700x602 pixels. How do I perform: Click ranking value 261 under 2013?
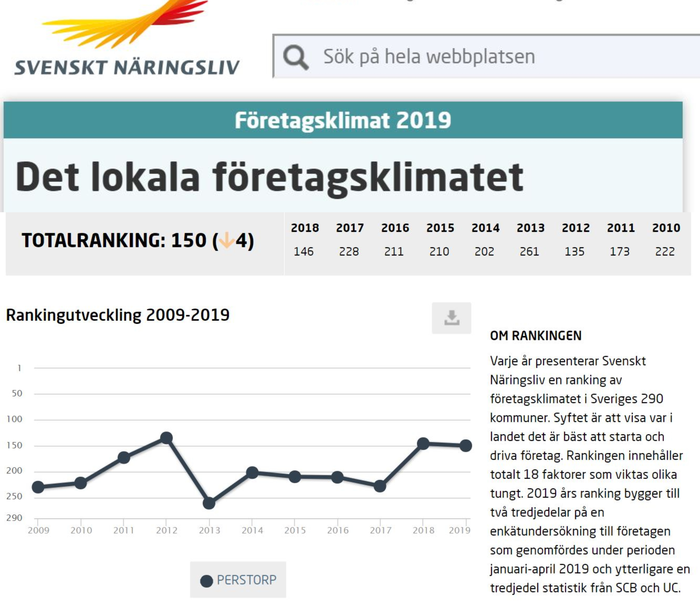[x=529, y=251]
